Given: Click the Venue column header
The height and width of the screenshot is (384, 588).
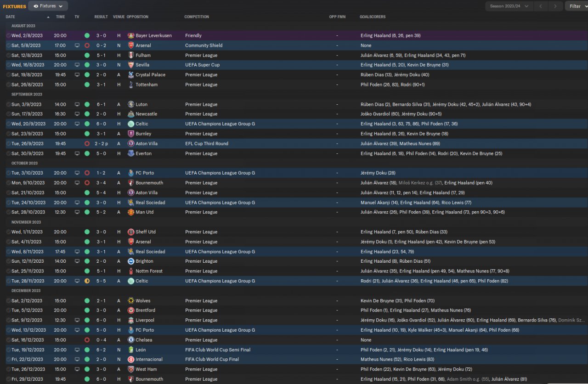Looking at the screenshot, I should pyautogui.click(x=119, y=17).
